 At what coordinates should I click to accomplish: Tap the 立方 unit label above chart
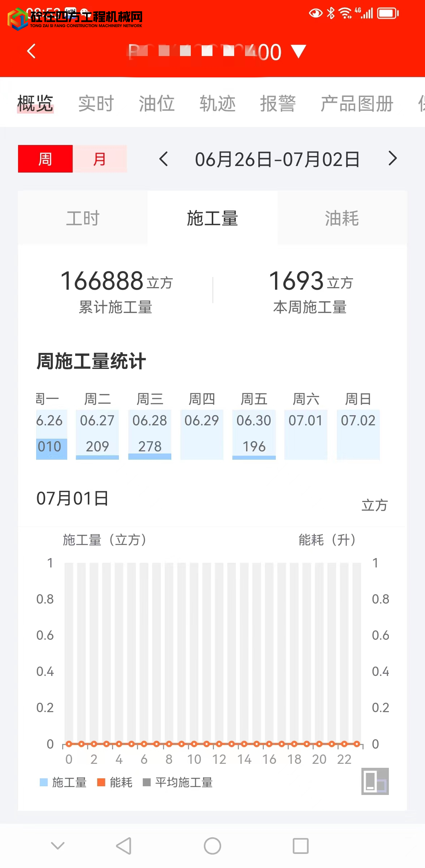(375, 505)
